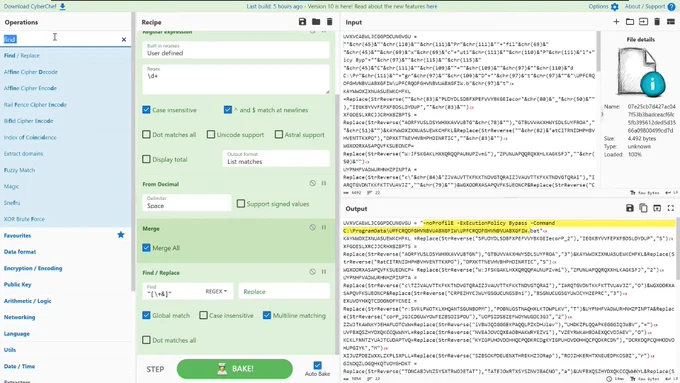Replace input with output icon
This screenshot has width=680, height=383.
coord(657,208)
